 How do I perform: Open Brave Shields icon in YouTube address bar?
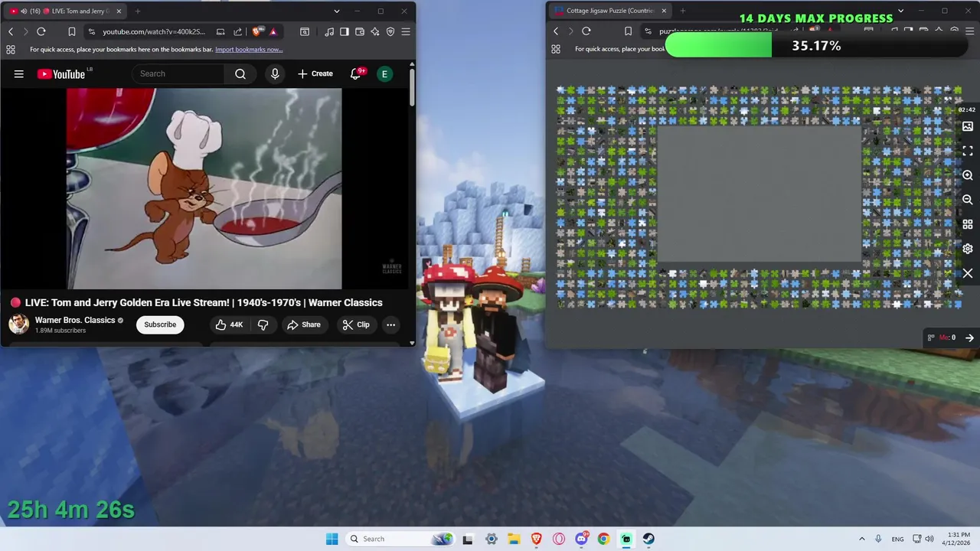256,31
